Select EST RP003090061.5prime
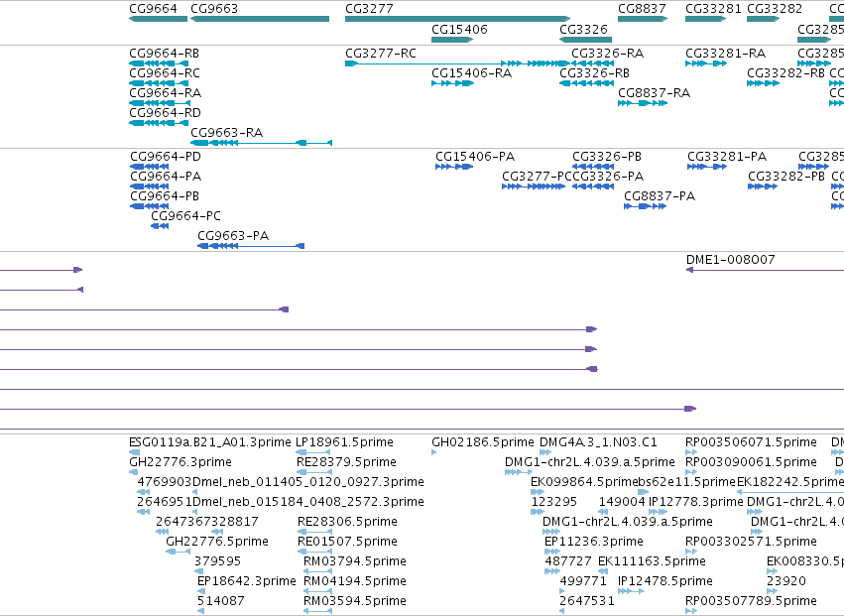 click(x=690, y=472)
